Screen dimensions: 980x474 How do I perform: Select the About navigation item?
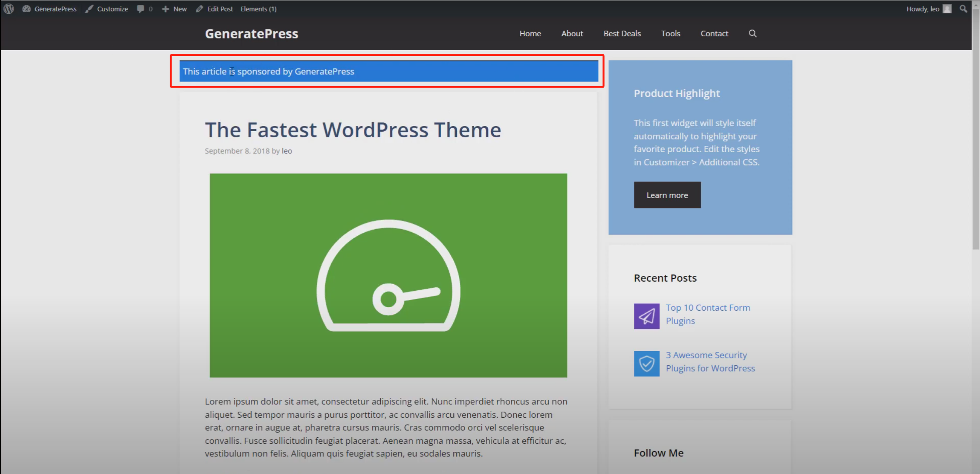pyautogui.click(x=572, y=34)
